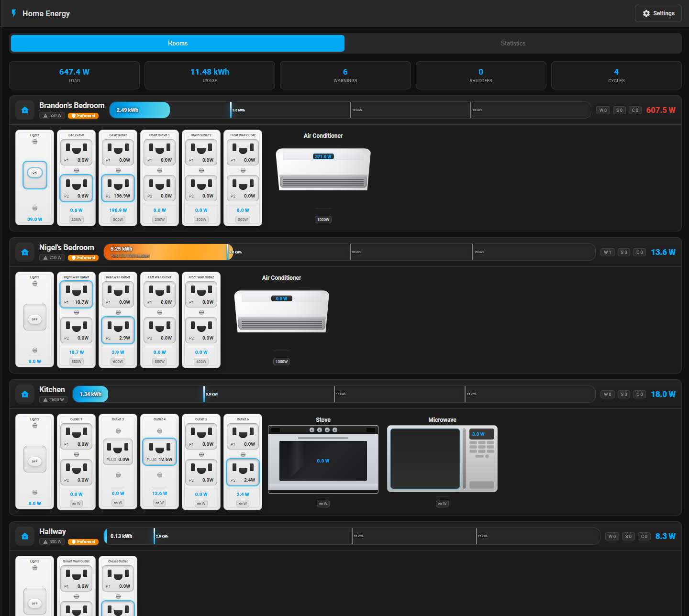Image resolution: width=689 pixels, height=616 pixels.
Task: Select the Air Conditioner in Brandon's Bedroom
Action: [x=323, y=169]
